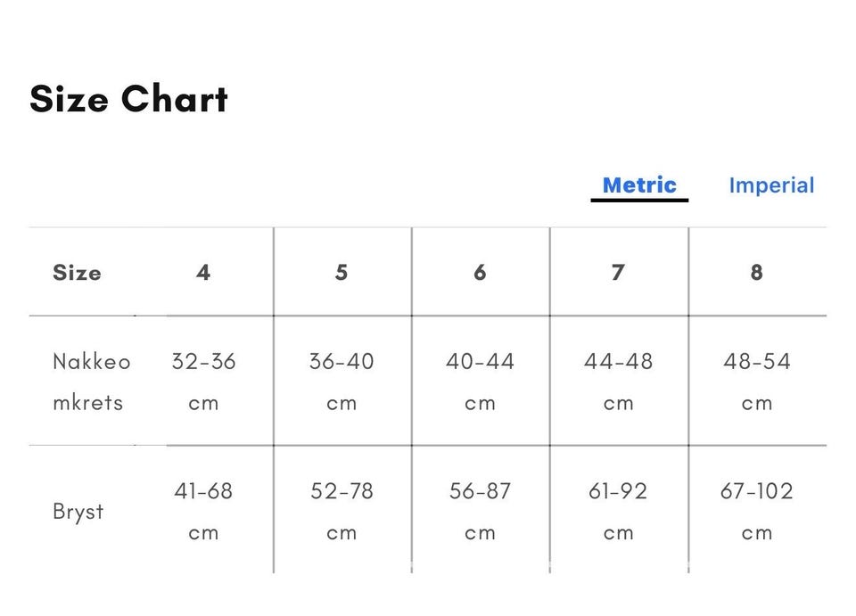Screen dimensions: 856x616
Task: Switch to the Metric tab
Action: [x=639, y=185]
